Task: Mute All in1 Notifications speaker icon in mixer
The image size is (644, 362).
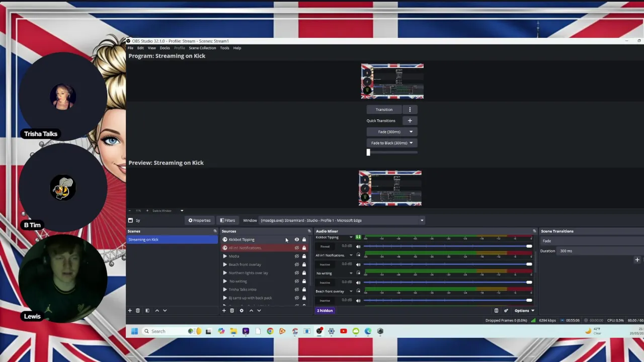Action: coord(358,264)
